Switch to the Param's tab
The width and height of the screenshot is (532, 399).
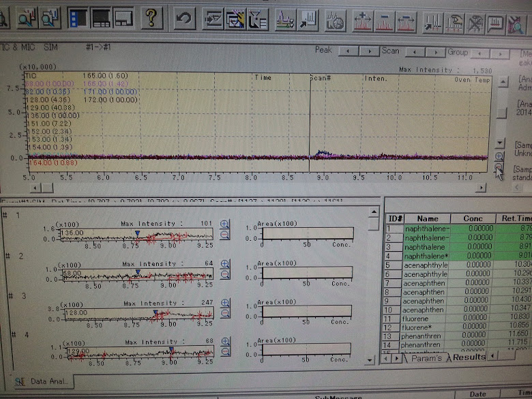click(426, 358)
